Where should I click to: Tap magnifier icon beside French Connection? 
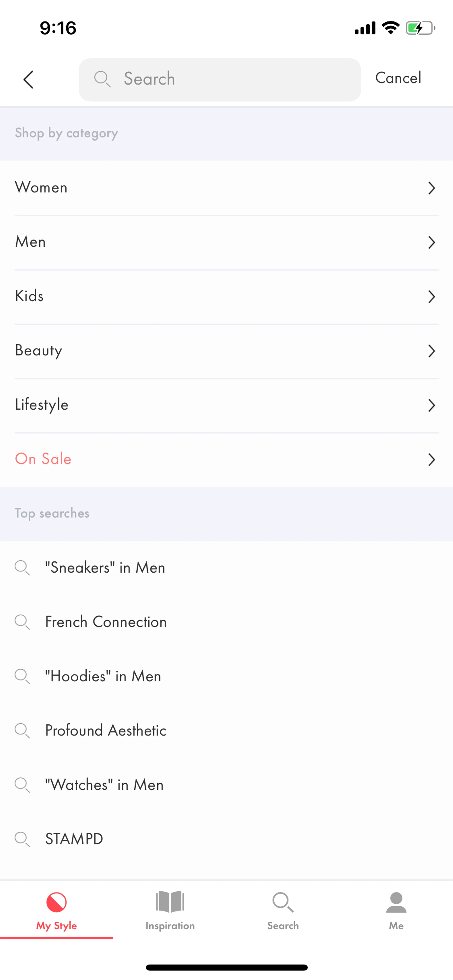click(22, 622)
